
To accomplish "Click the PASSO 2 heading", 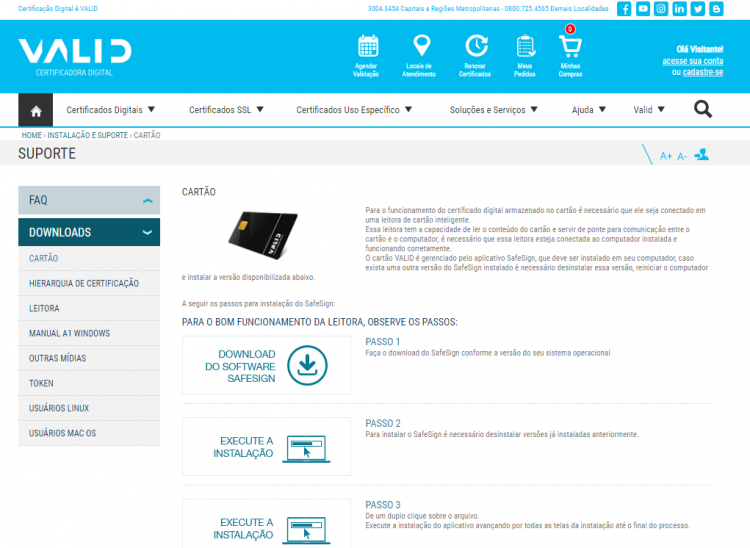I will (x=383, y=423).
